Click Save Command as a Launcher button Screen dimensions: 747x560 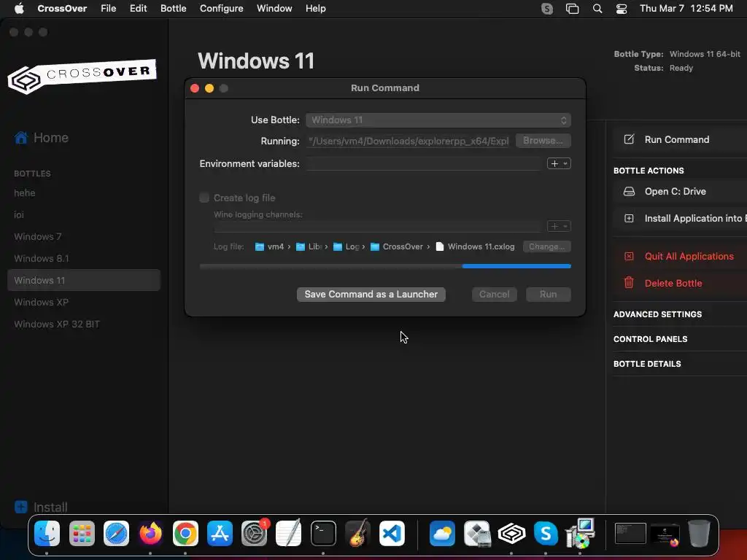pyautogui.click(x=371, y=295)
